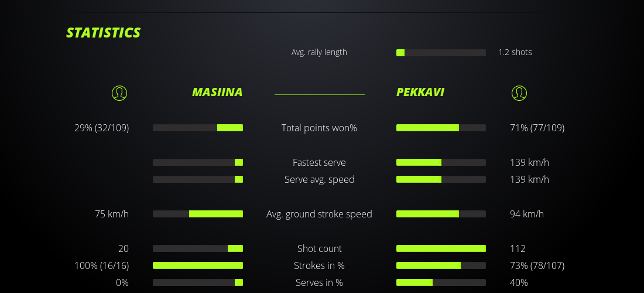
Task: Click Pekkavi's shot count bar
Action: coord(441,248)
